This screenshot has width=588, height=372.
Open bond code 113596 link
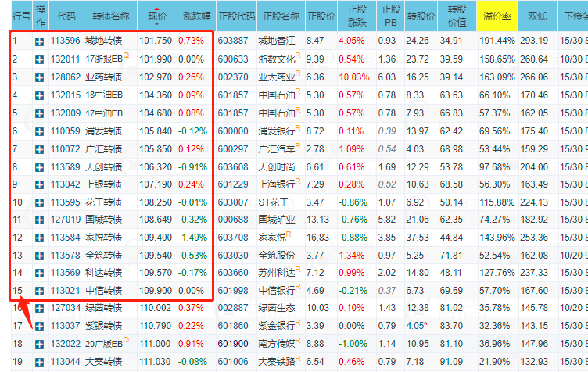point(65,41)
